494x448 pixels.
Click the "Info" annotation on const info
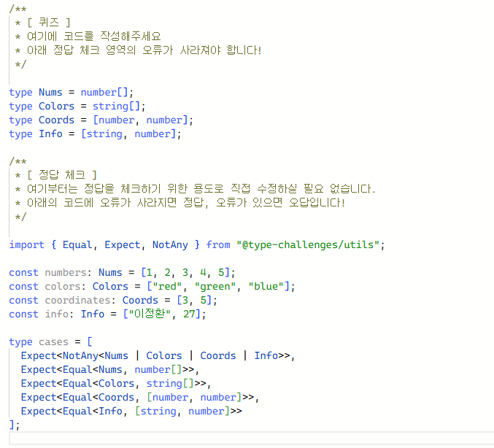point(93,314)
